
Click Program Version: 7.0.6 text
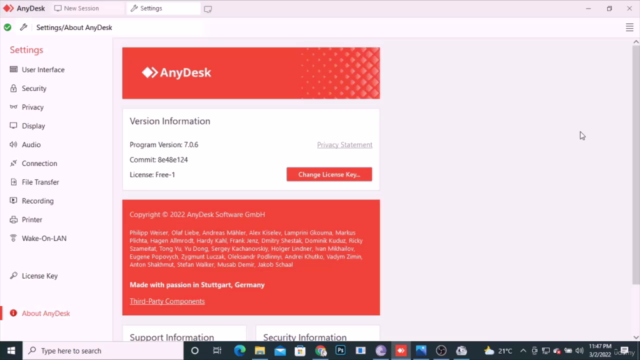164,145
